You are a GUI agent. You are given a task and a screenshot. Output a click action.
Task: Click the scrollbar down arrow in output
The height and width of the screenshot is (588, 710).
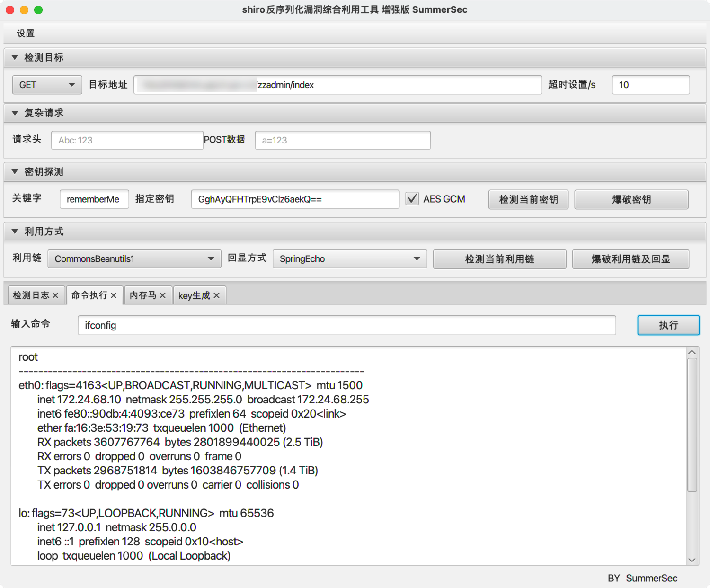[x=692, y=560]
